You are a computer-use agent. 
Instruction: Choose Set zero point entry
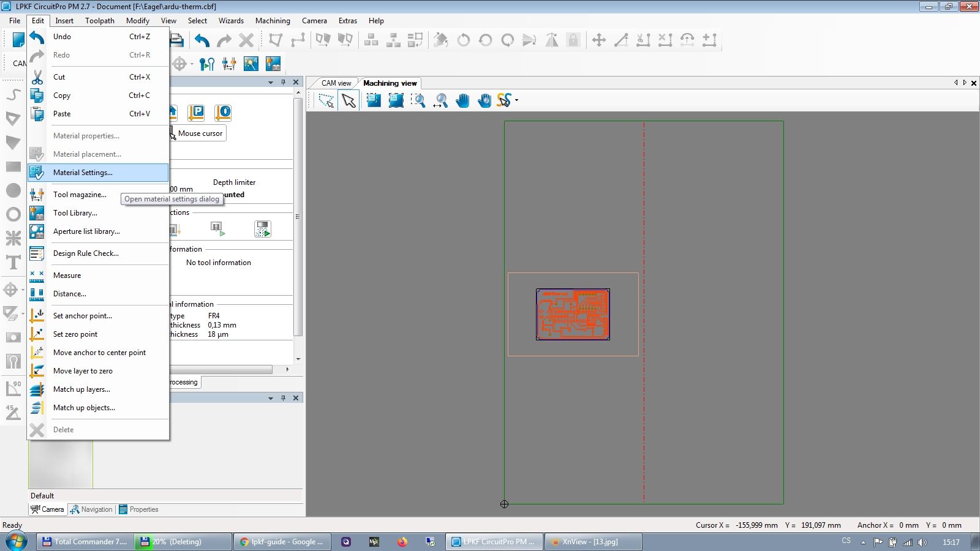pyautogui.click(x=98, y=334)
